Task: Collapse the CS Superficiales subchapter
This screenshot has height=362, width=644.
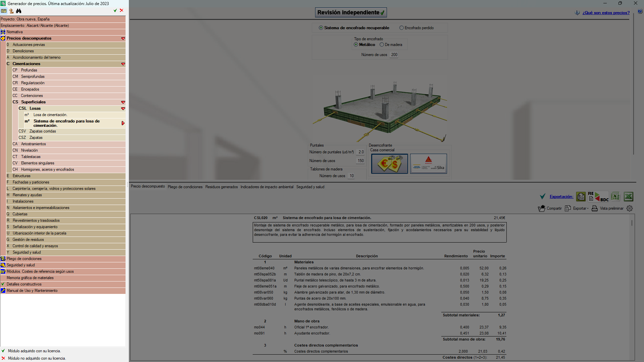Action: (x=123, y=102)
